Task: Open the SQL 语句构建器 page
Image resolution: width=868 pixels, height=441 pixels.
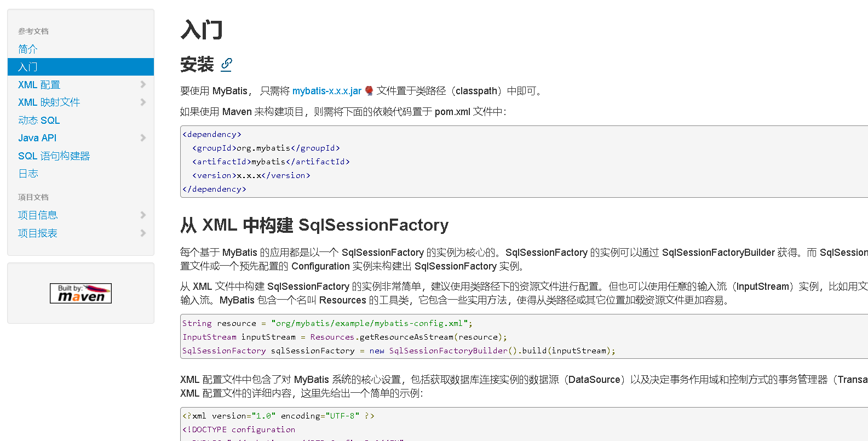Action: click(54, 156)
